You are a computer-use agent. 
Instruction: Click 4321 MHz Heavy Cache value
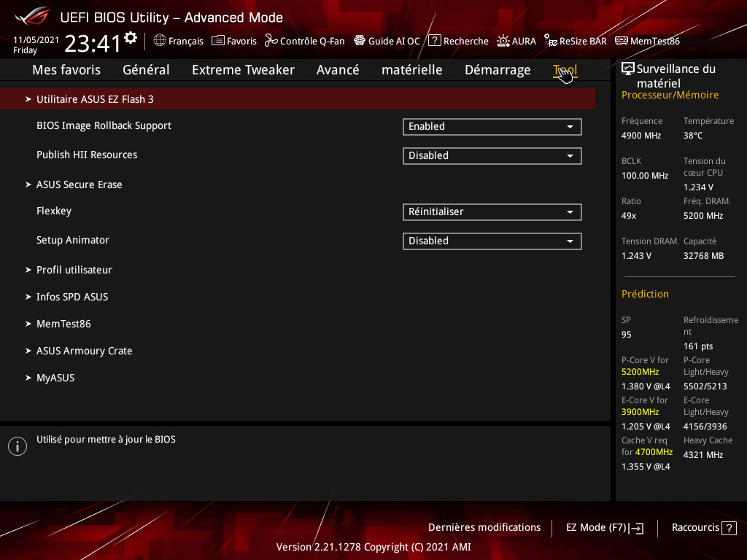703,455
